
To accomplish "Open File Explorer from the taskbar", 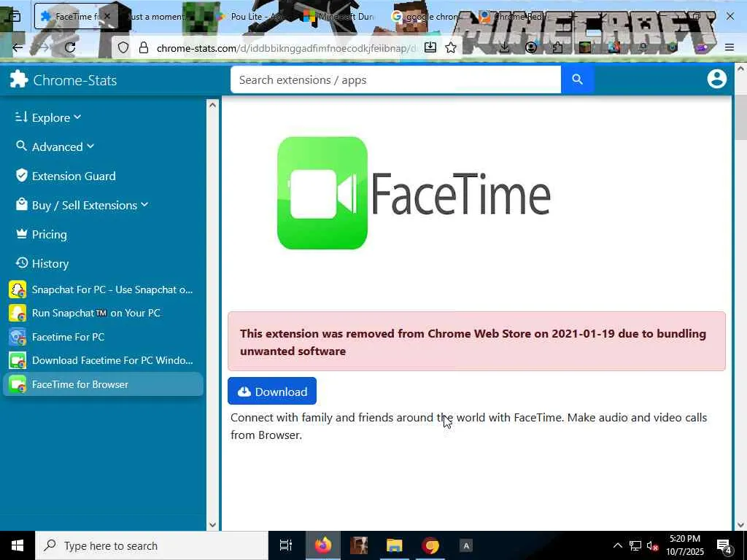I will point(394,545).
